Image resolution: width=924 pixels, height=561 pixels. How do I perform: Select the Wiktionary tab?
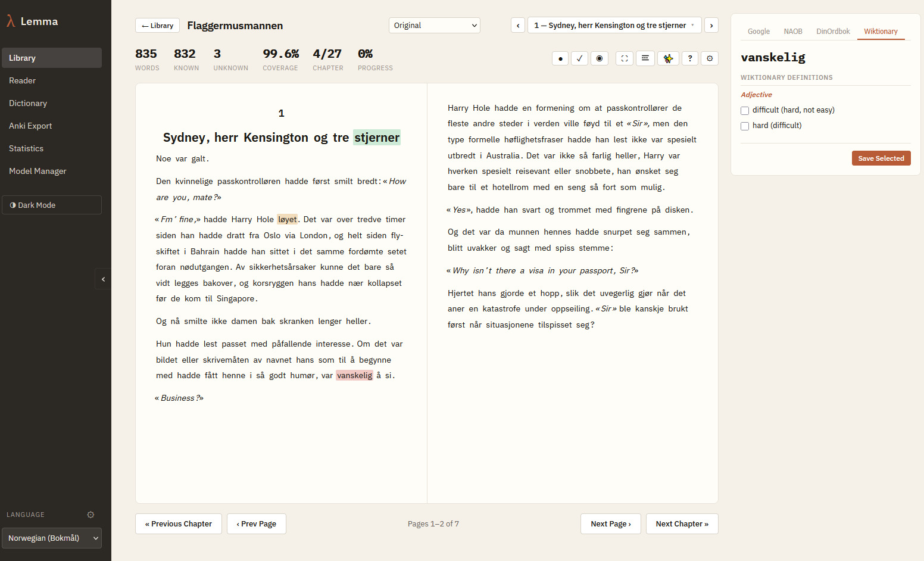click(881, 32)
